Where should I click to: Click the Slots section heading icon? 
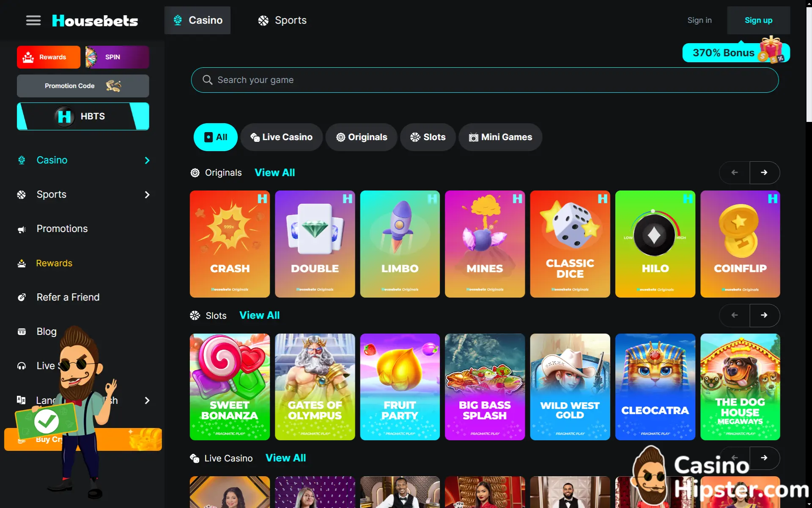[x=195, y=315]
